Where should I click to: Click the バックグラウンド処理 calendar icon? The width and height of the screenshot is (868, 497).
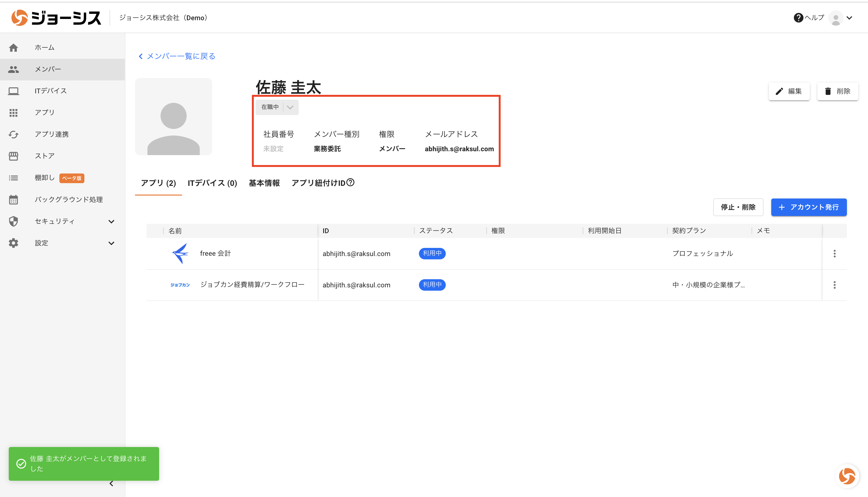(x=13, y=200)
